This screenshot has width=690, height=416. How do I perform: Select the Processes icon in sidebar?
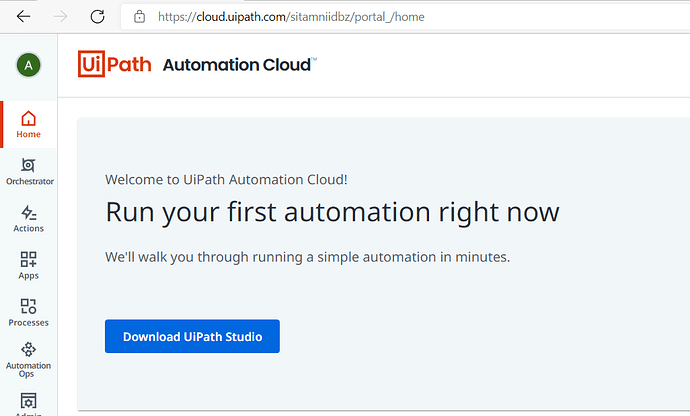29,311
